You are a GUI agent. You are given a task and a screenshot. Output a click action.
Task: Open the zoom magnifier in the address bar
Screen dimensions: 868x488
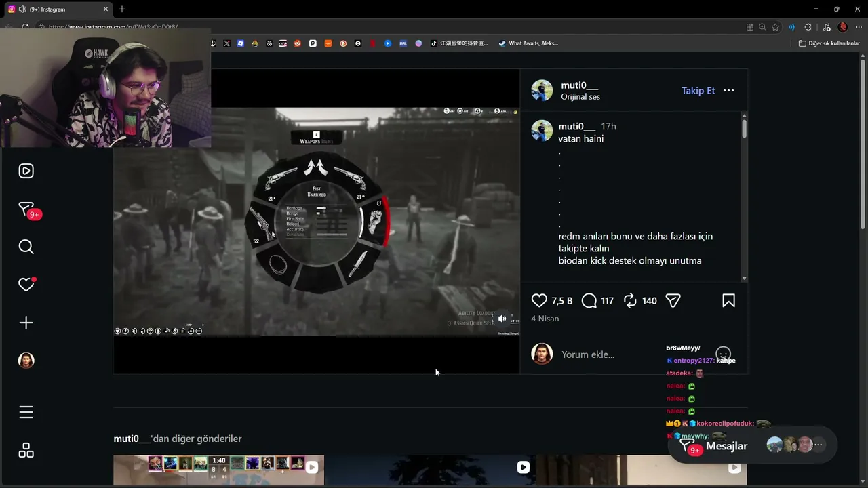click(762, 27)
